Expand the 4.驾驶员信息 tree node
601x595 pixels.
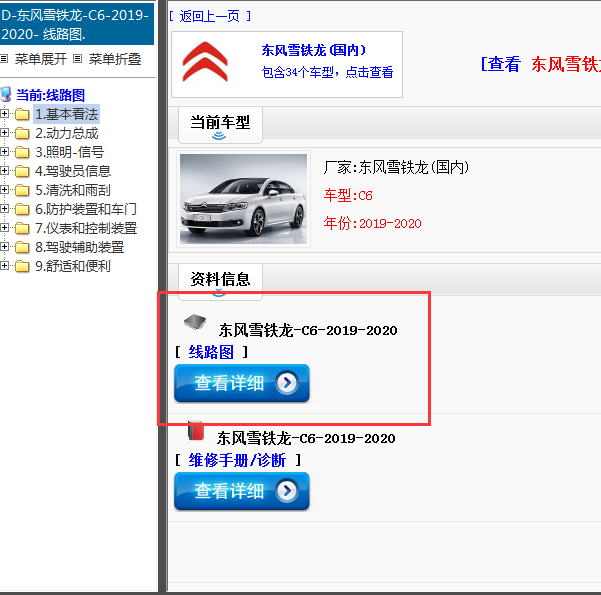[4, 171]
